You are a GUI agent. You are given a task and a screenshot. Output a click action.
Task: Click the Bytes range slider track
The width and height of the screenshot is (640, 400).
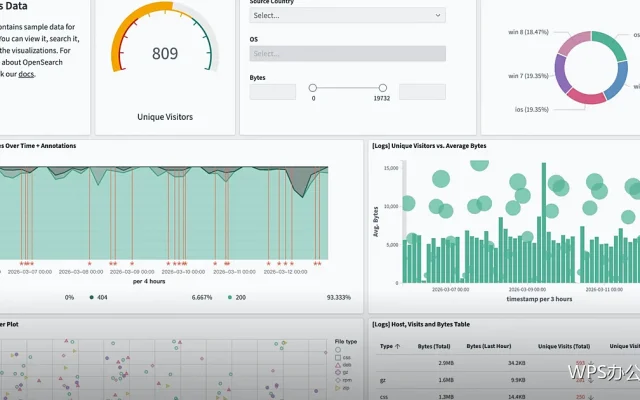347,88
